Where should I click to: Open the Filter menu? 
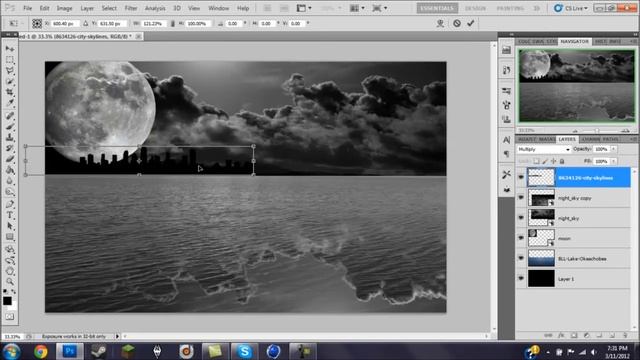tap(131, 8)
